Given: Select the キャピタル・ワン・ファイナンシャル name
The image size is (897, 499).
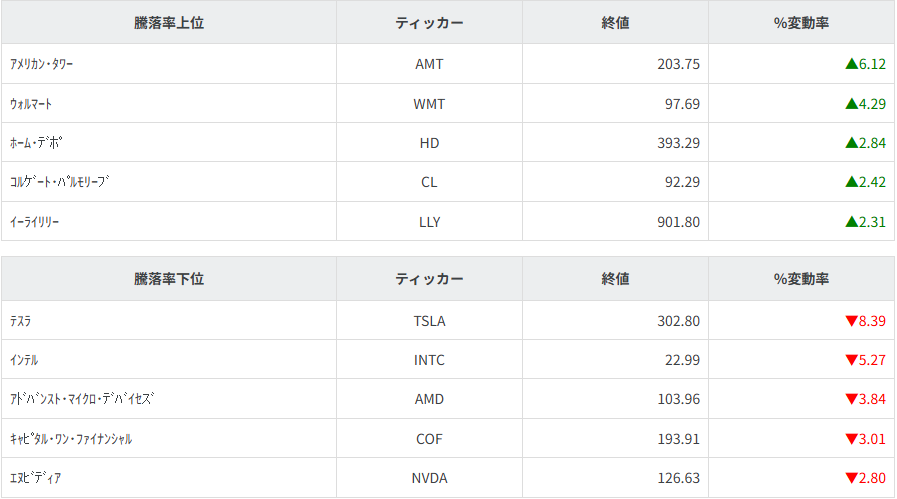Looking at the screenshot, I should click(x=70, y=439).
